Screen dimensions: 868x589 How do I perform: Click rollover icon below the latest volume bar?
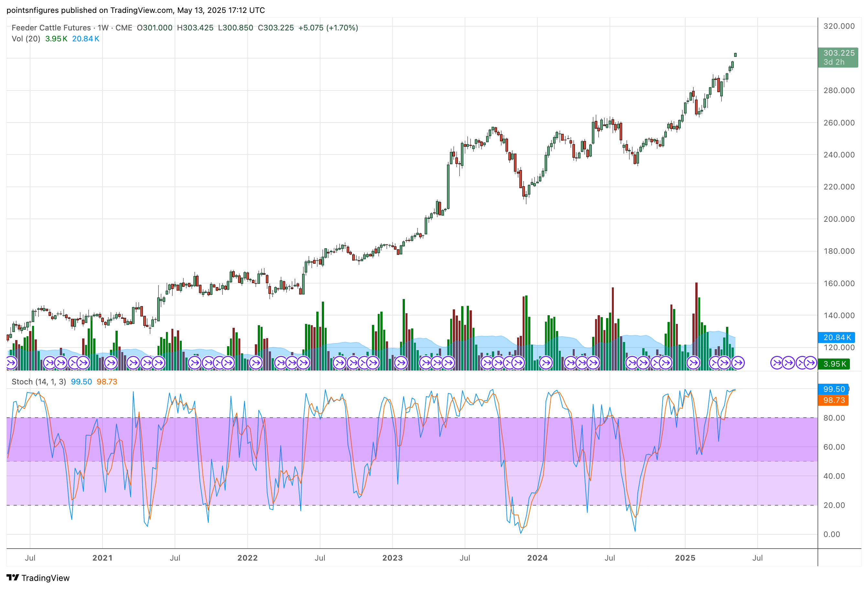pos(738,362)
